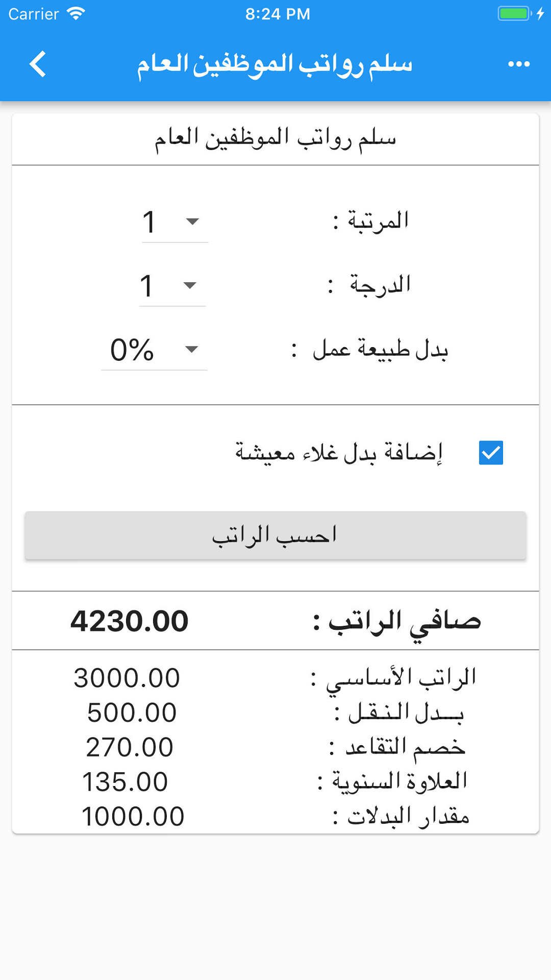Tap the back arrow in header
The image size is (551, 980).
click(x=38, y=64)
